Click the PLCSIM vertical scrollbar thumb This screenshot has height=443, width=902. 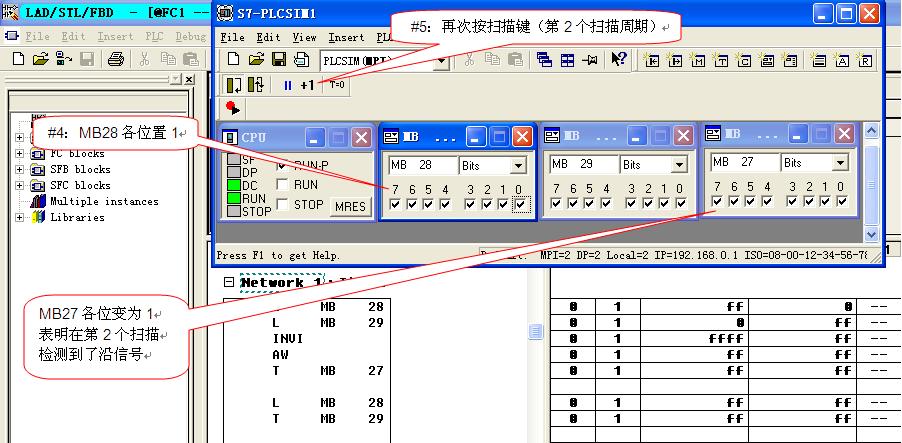[x=872, y=184]
